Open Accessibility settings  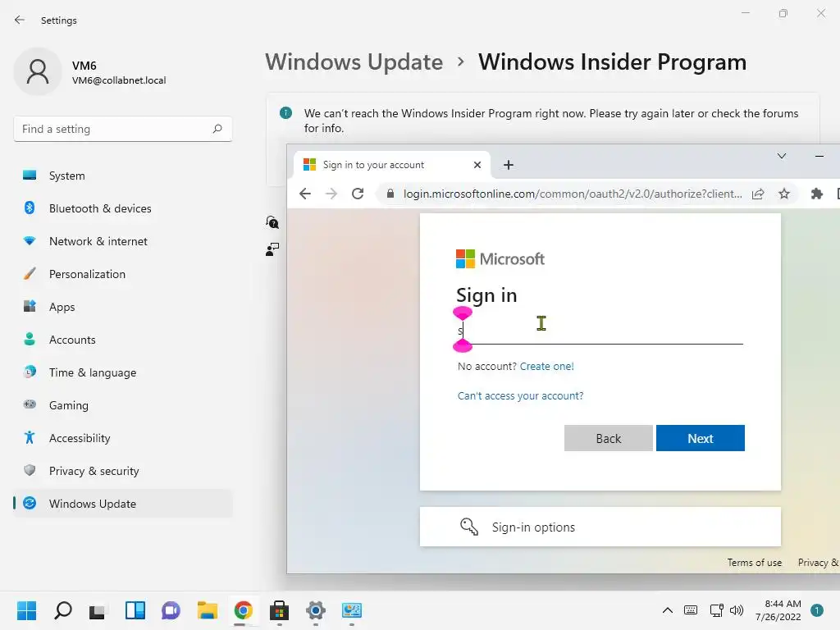[123, 438]
